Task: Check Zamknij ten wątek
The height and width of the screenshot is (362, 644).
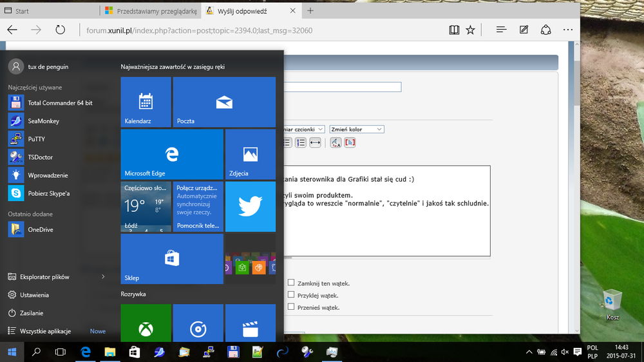Action: pos(291,283)
